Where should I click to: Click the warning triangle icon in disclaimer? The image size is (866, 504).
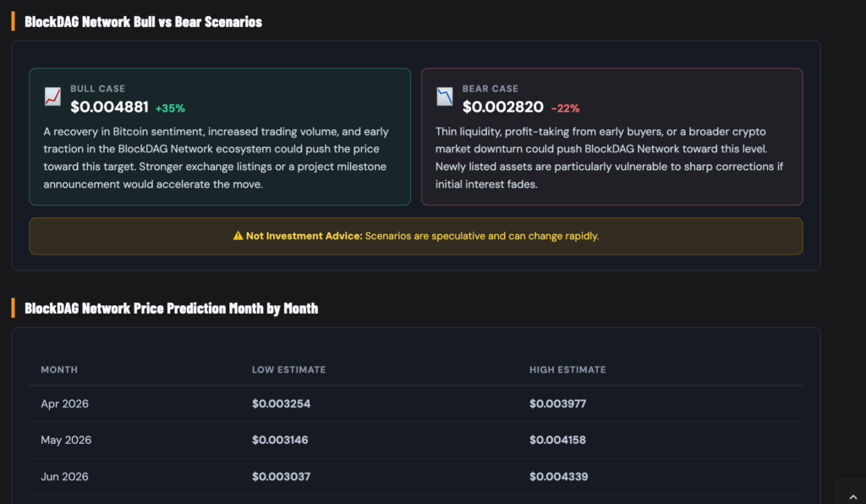coord(238,236)
